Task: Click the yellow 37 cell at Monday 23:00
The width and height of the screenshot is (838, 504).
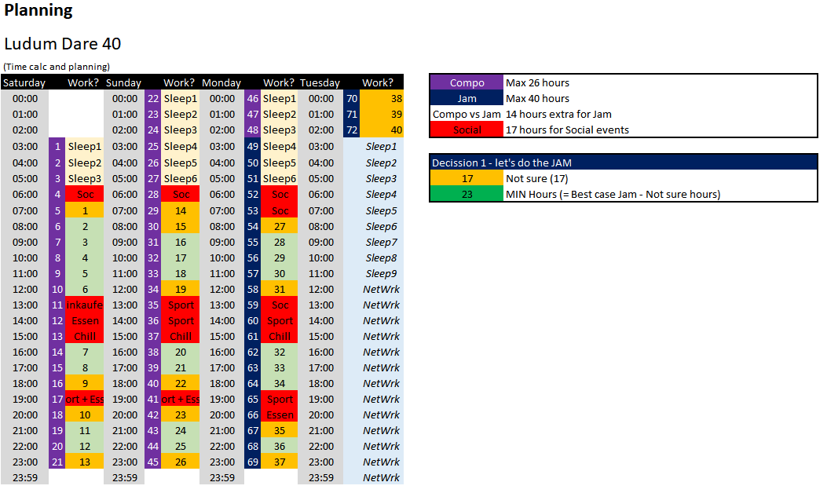Action: point(280,462)
